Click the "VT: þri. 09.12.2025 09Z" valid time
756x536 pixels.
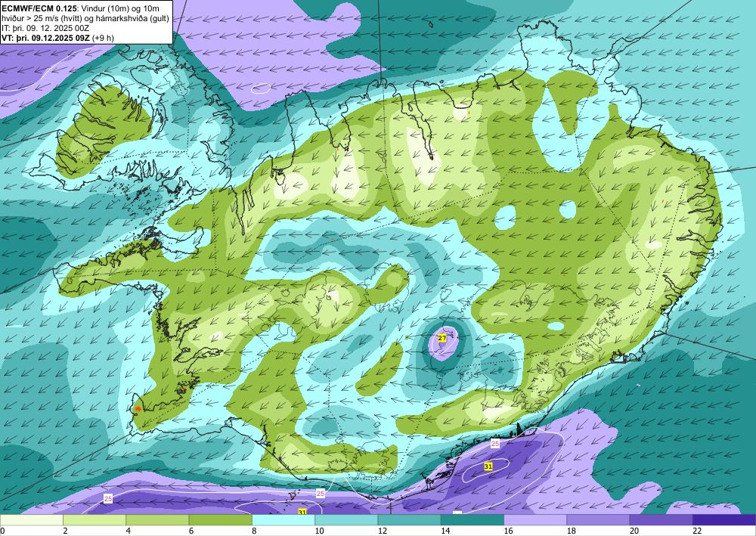pyautogui.click(x=46, y=38)
